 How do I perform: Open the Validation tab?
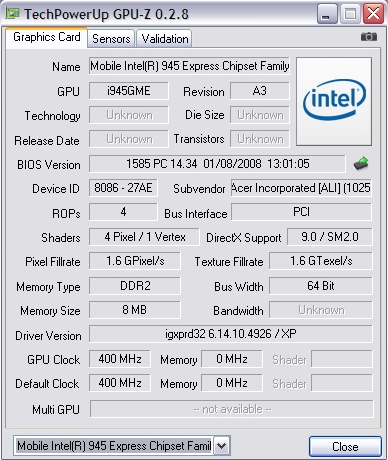[165, 39]
